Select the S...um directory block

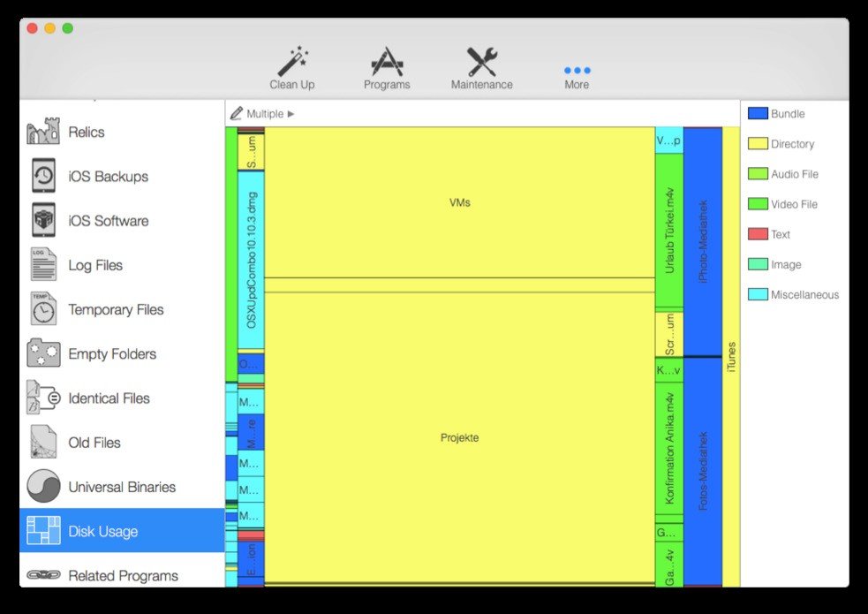click(x=252, y=152)
